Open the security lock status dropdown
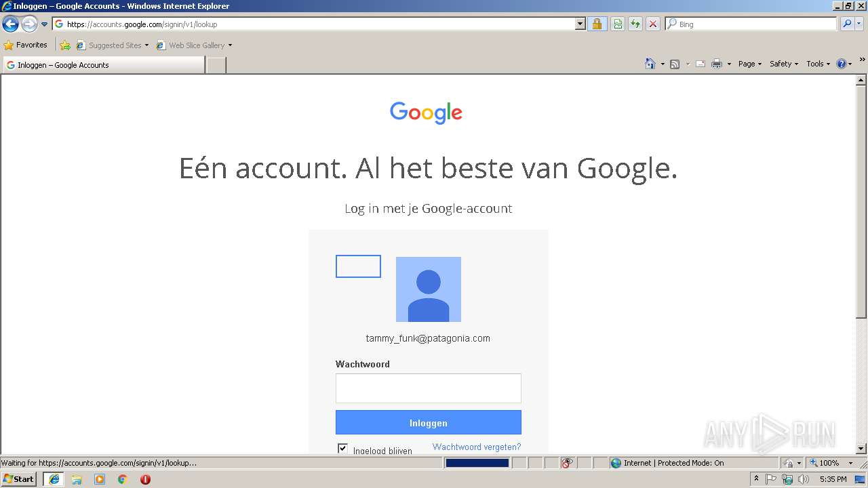This screenshot has height=488, width=868. [x=792, y=463]
